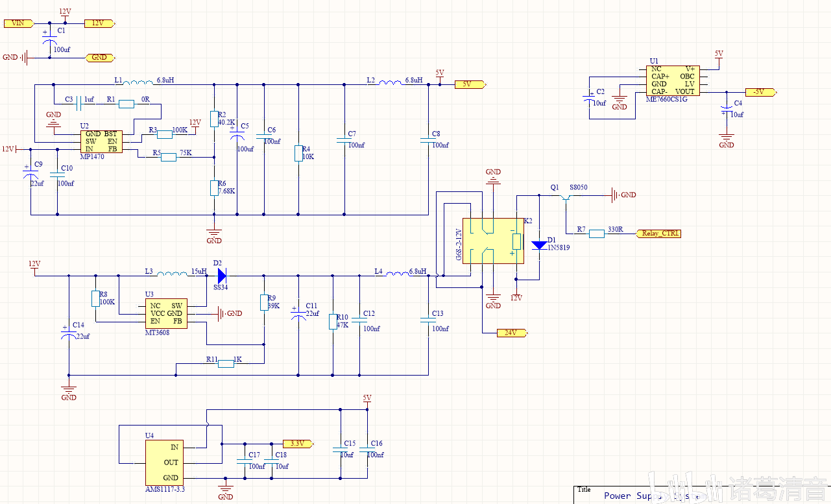Select capacitor C2 10uf symbol

pos(590,97)
